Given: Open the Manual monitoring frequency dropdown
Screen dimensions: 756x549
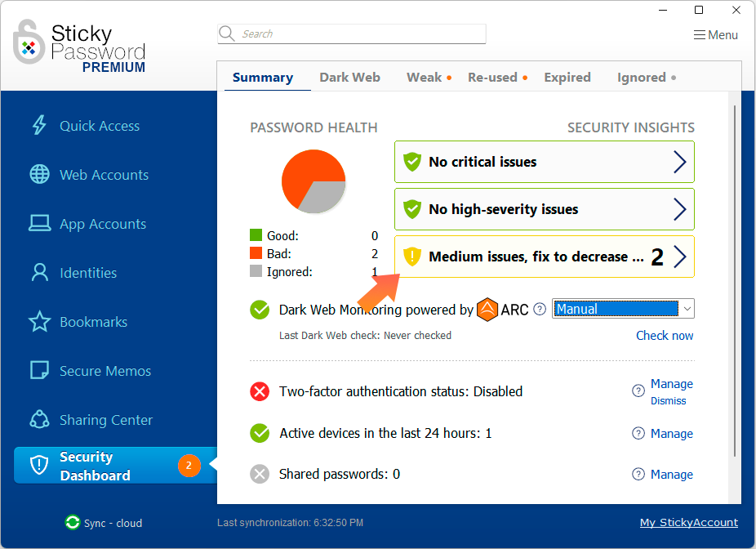Looking at the screenshot, I should coord(623,309).
